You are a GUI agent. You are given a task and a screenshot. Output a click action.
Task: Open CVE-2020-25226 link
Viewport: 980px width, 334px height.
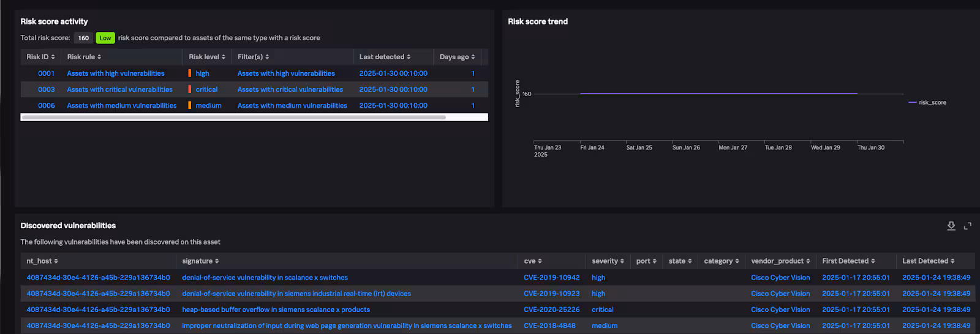(551, 310)
